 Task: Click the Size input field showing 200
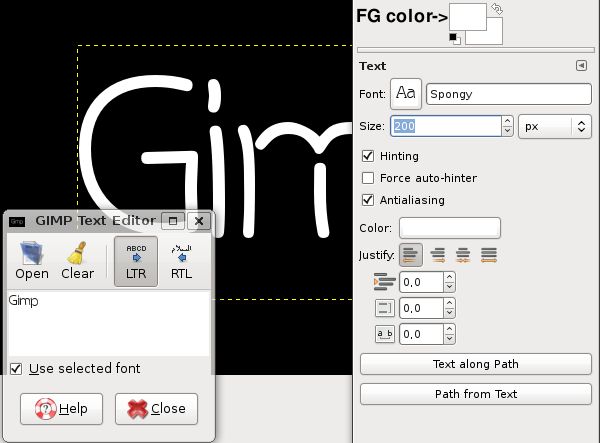(x=446, y=126)
